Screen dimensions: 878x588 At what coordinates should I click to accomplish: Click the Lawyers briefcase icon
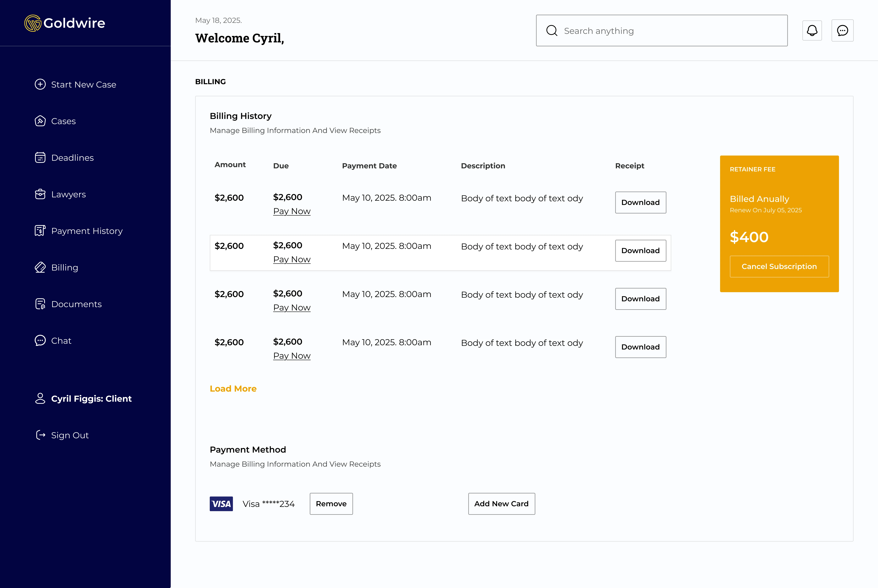click(40, 194)
